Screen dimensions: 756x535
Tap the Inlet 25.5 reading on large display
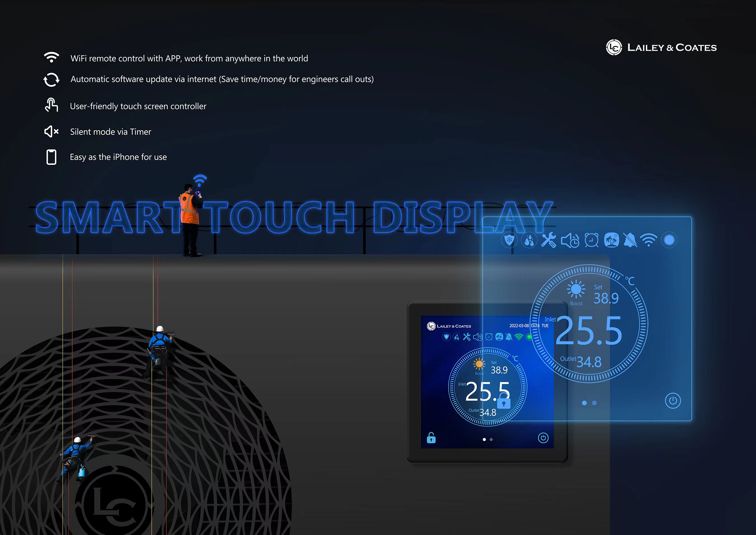[x=584, y=331]
